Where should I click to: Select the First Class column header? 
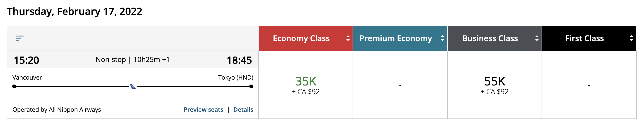[584, 38]
